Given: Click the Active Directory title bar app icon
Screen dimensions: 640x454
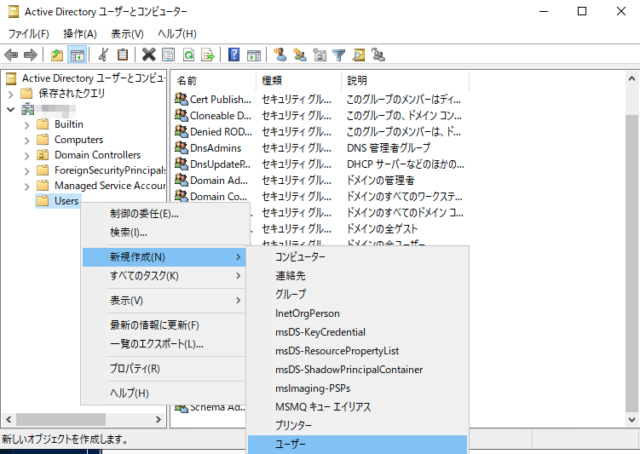Looking at the screenshot, I should (13, 11).
